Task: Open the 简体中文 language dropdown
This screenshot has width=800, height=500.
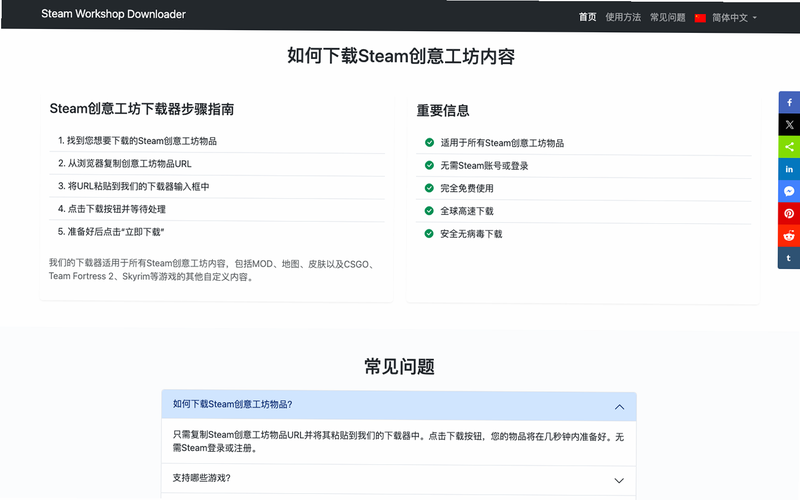Action: coord(734,18)
